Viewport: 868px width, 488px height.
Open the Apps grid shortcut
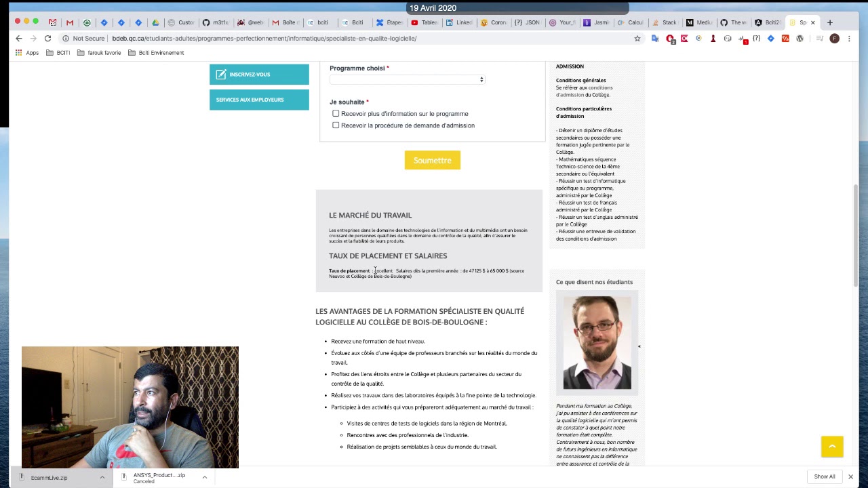[x=26, y=53]
